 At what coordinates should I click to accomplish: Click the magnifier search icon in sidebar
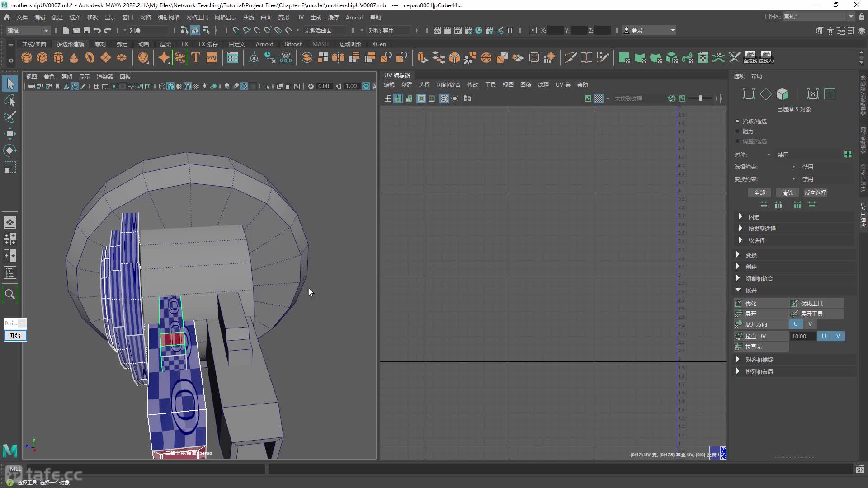(10, 294)
